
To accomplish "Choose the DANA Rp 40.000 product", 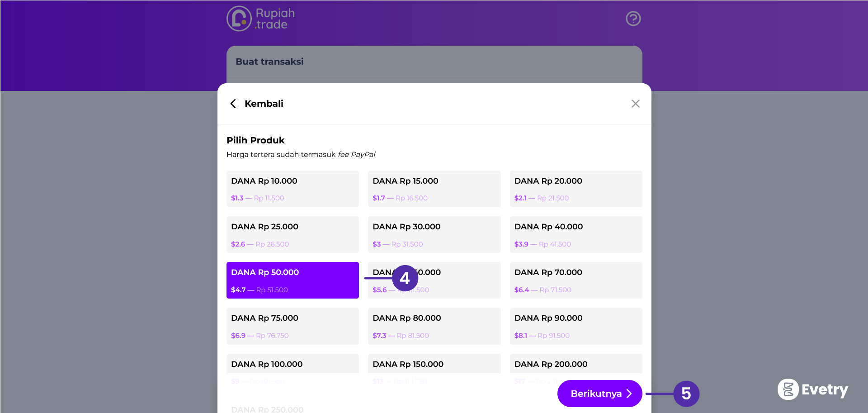I will coord(576,234).
